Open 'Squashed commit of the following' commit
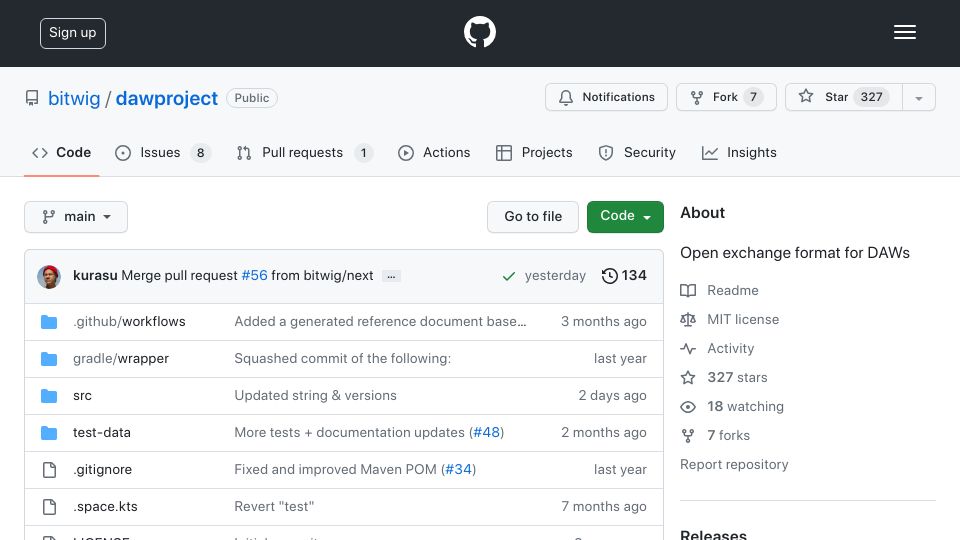This screenshot has height=540, width=960. [342, 359]
